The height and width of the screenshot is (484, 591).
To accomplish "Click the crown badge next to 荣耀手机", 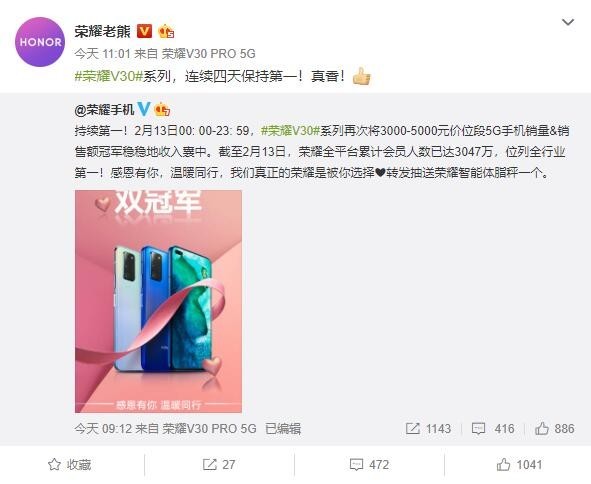I will pyautogui.click(x=162, y=109).
